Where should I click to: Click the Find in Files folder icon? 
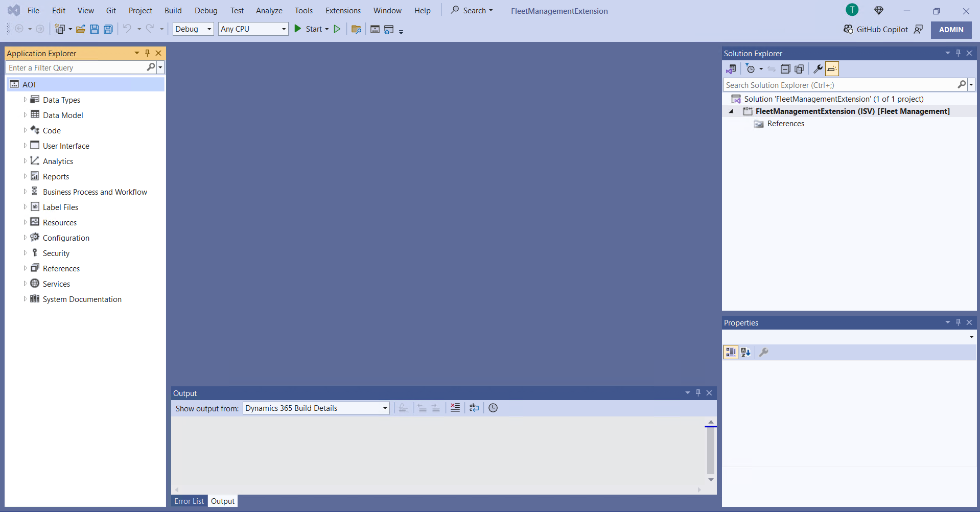pos(357,29)
